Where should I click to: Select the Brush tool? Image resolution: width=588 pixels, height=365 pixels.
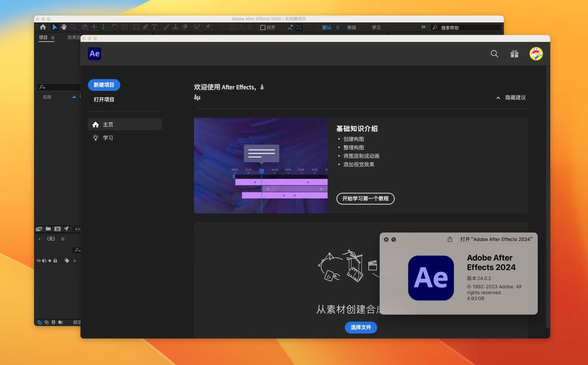tap(166, 27)
